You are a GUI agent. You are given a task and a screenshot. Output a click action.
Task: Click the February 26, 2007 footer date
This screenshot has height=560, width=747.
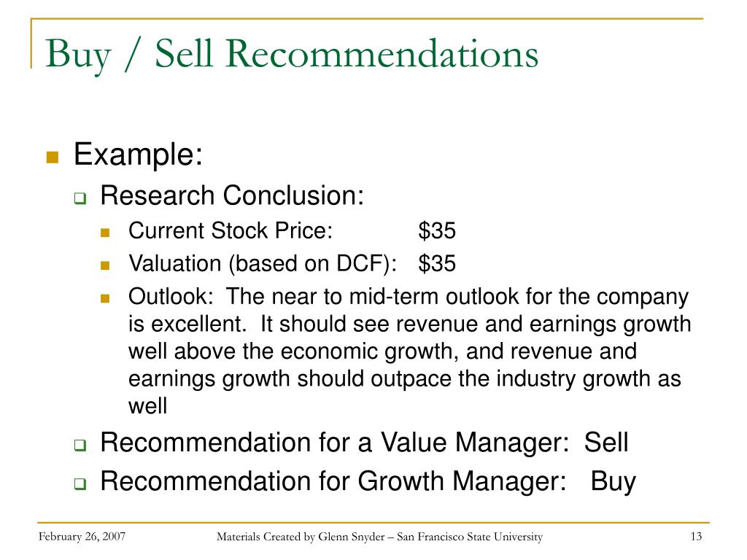(x=82, y=537)
